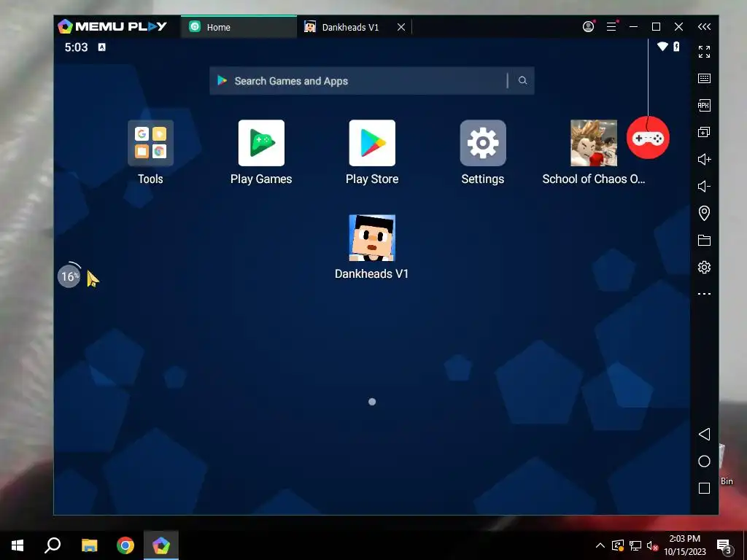
Task: Click the MEmu Play logo
Action: tap(112, 27)
